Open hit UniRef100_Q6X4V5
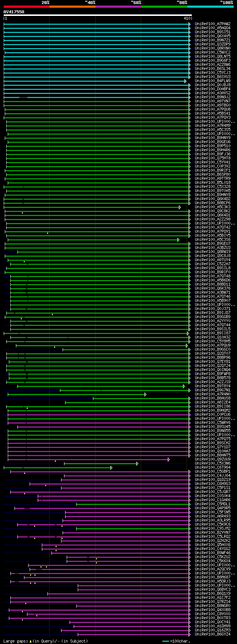This screenshot has height=644, width=237. [x=213, y=36]
